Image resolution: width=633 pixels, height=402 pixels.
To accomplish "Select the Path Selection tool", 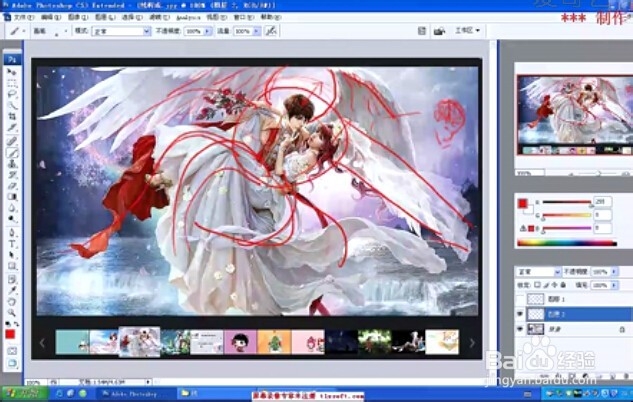I will [12, 255].
